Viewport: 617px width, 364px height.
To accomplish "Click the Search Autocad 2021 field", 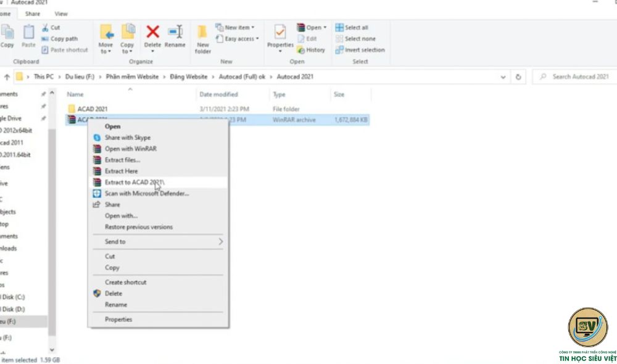I will [x=574, y=77].
